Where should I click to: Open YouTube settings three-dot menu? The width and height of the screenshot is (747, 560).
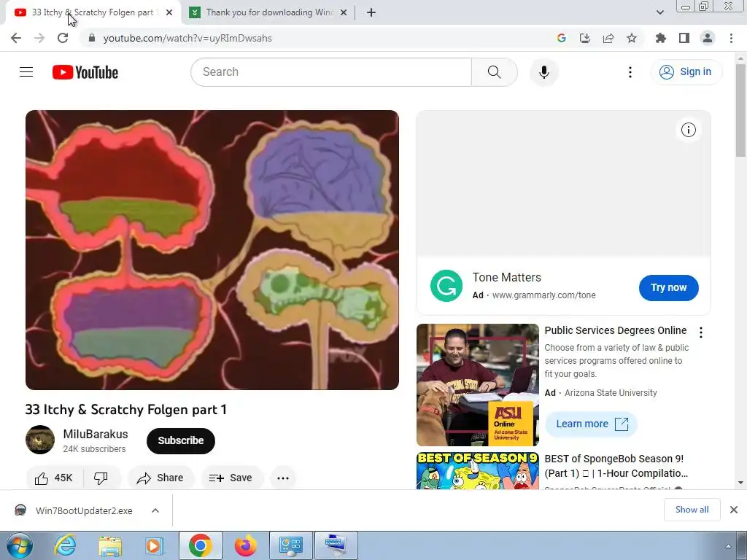click(x=630, y=72)
